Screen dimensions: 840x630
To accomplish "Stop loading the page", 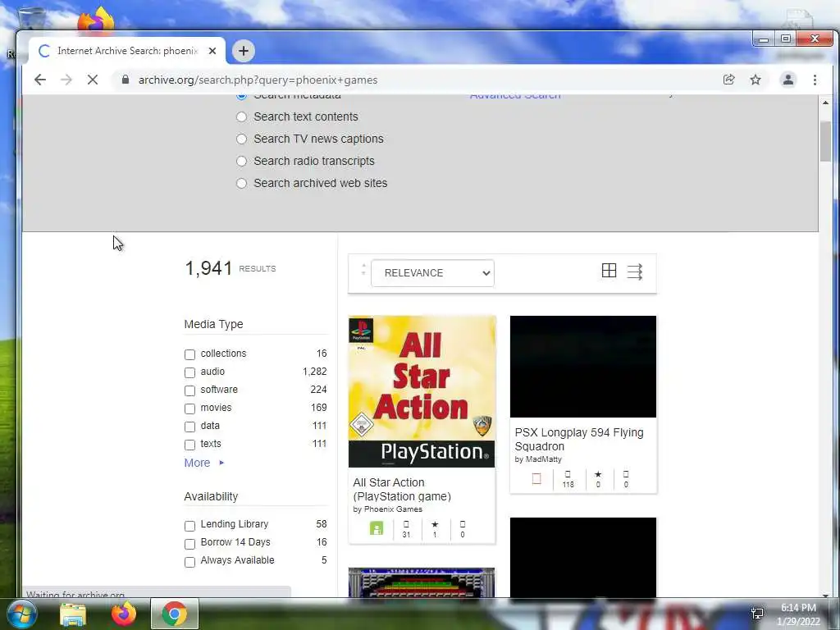I will tap(92, 80).
